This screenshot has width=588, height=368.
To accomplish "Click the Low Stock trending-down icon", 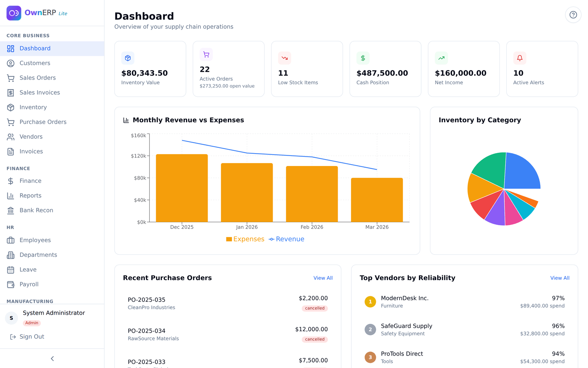I will tap(284, 58).
